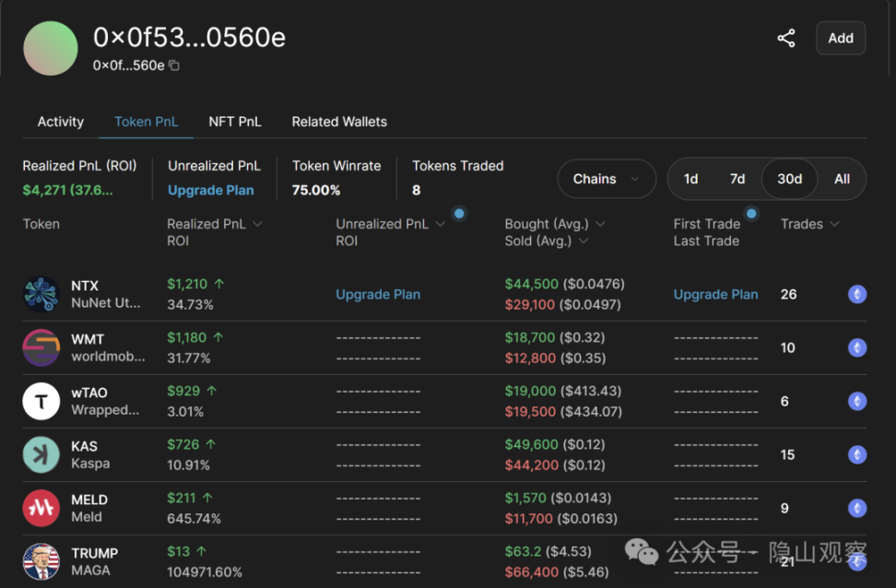The height and width of the screenshot is (588, 896).
Task: Click TRUMP sold amount $66,400
Action: 532,572
